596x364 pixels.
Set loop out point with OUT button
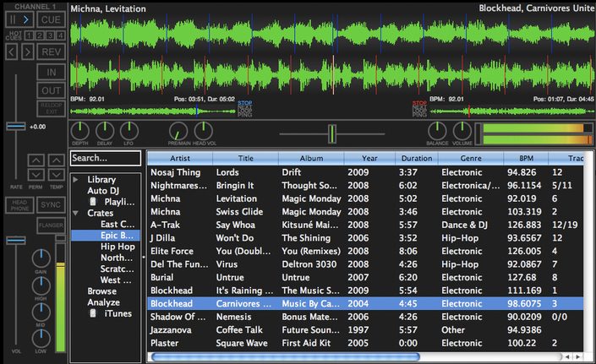(51, 91)
